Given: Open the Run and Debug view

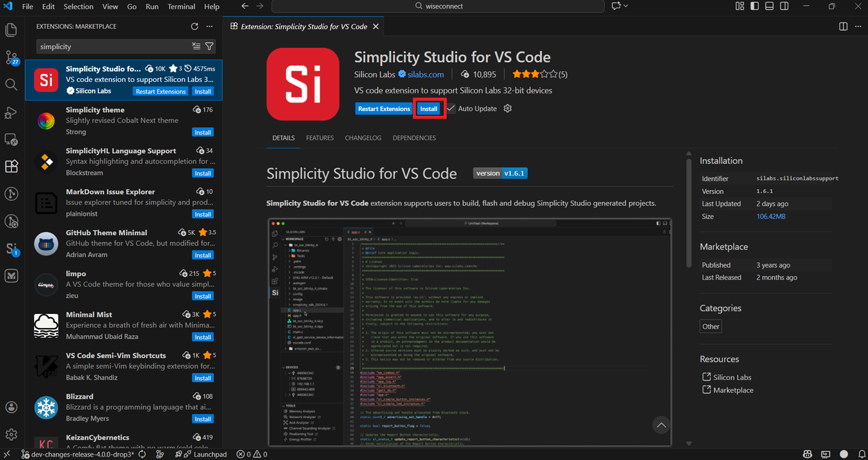Looking at the screenshot, I should pyautogui.click(x=11, y=113).
